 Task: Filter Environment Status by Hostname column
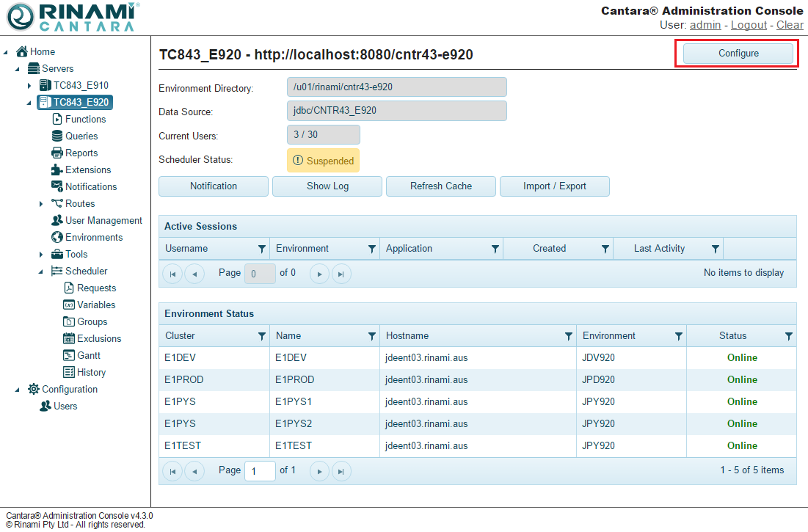(x=568, y=336)
